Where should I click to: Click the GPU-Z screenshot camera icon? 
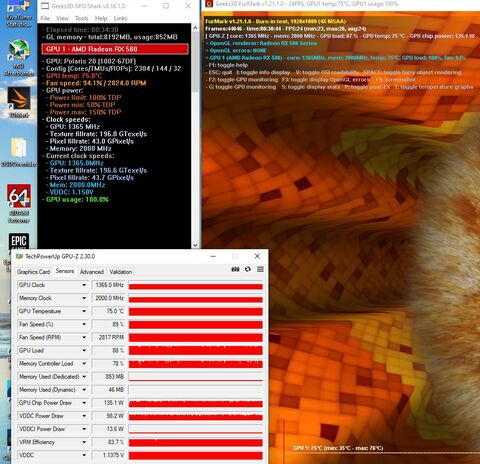pyautogui.click(x=235, y=269)
